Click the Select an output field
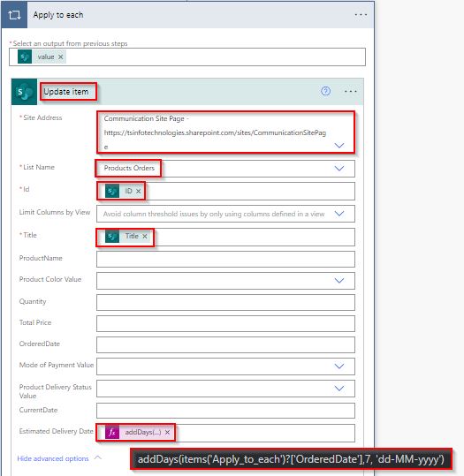The width and height of the screenshot is (464, 476). coord(187,57)
